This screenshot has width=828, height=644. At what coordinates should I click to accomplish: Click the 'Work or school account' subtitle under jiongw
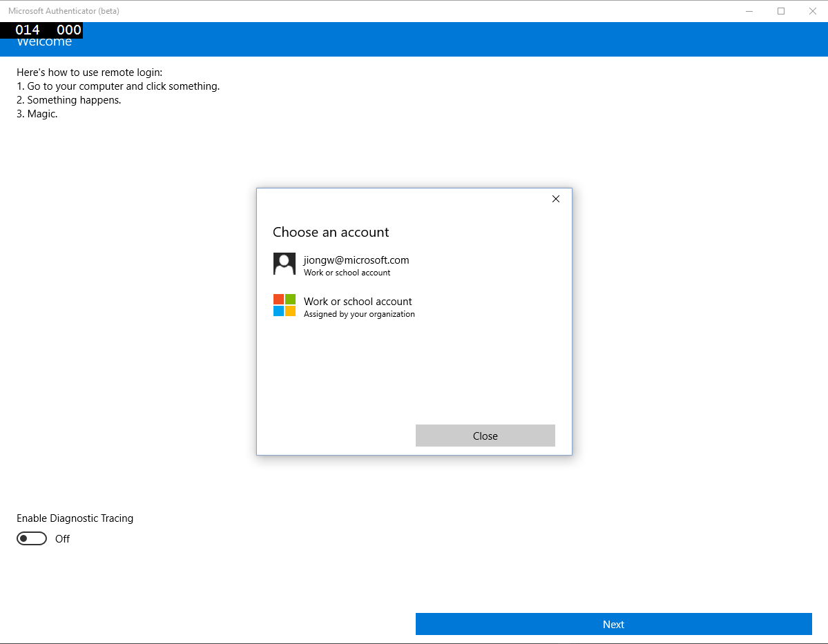click(x=347, y=273)
